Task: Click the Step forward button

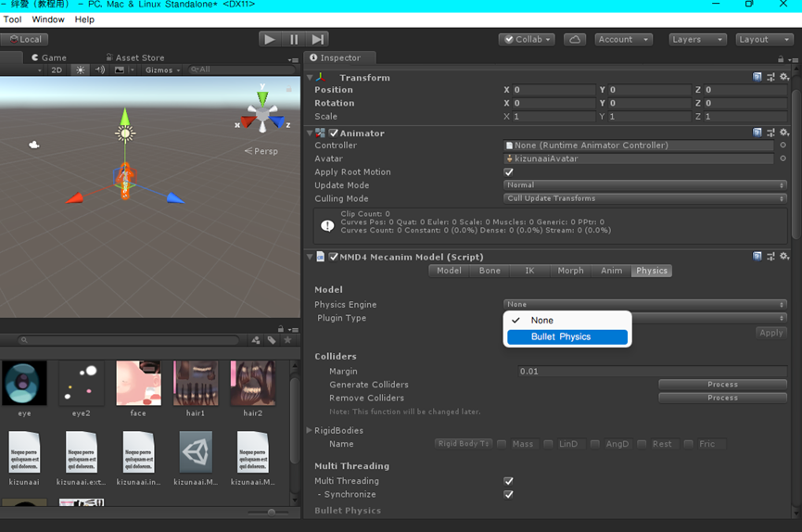Action: click(318, 40)
